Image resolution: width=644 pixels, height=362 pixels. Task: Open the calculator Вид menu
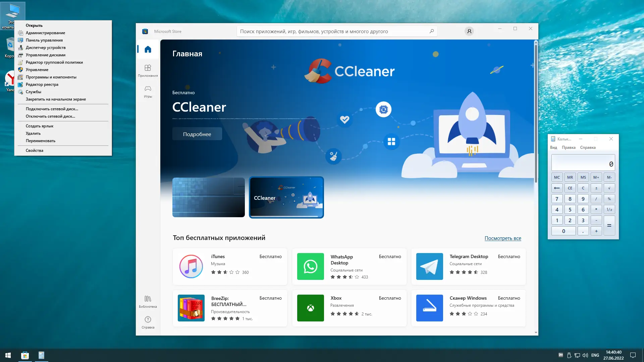click(553, 147)
